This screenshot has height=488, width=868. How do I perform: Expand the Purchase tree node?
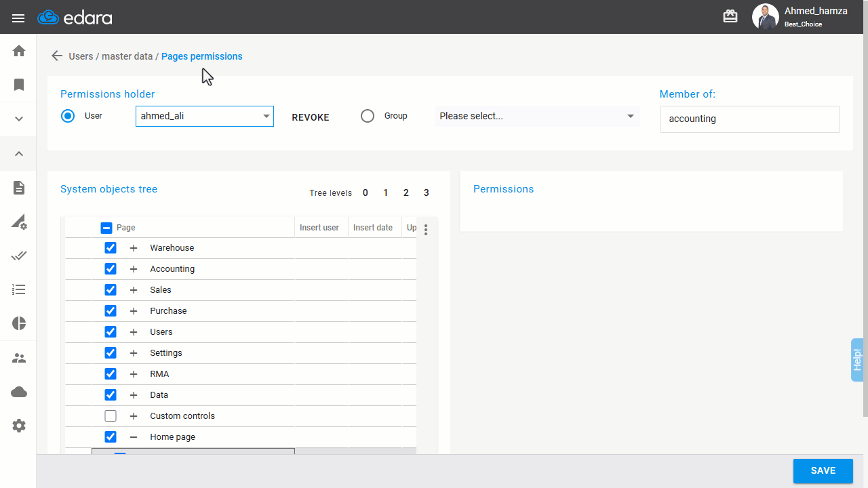coord(134,311)
